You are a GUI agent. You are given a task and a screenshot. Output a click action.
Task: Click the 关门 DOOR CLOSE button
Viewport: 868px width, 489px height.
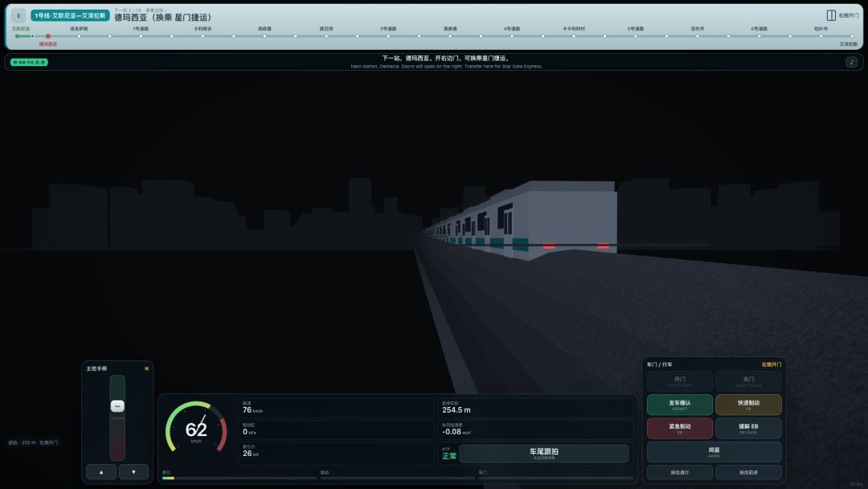(x=748, y=381)
